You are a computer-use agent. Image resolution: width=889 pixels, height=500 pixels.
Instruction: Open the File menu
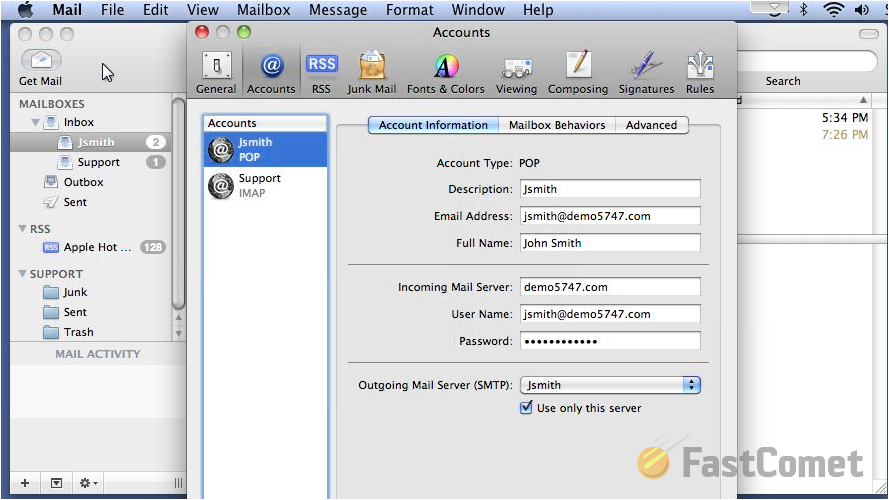(112, 10)
